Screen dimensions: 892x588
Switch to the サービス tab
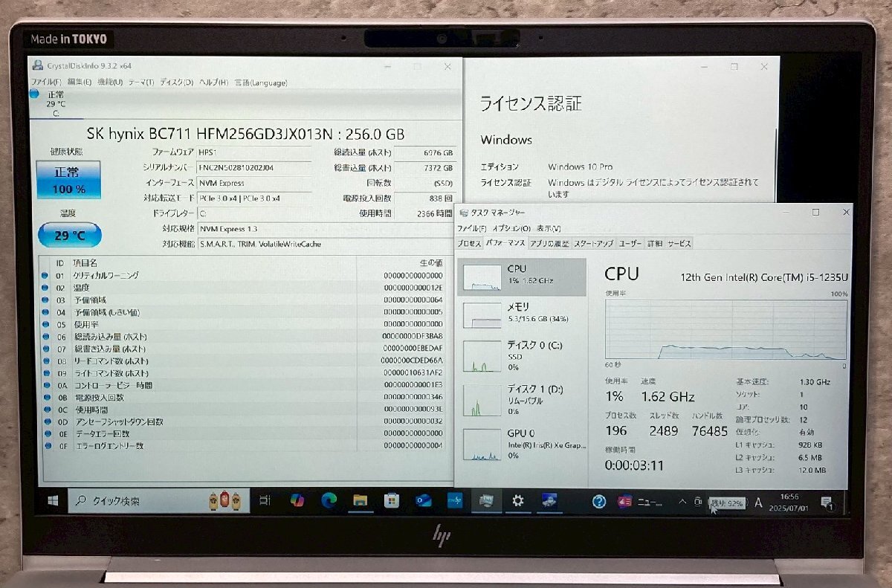(x=679, y=243)
